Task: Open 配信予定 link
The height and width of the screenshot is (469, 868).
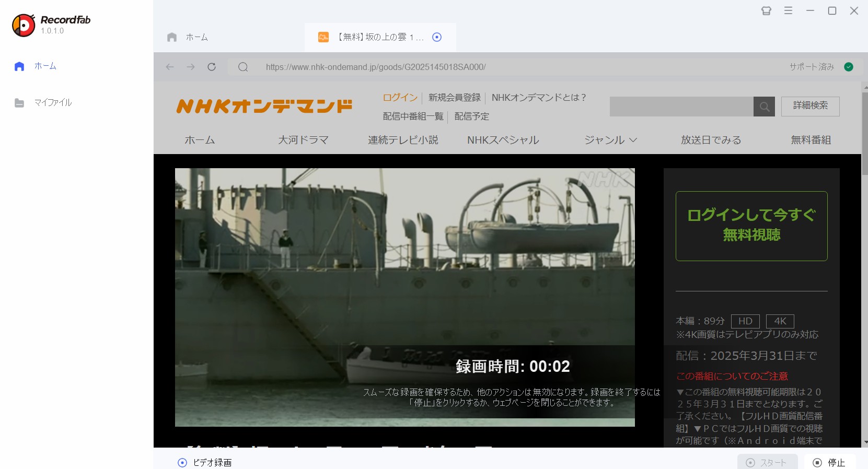Action: [472, 116]
